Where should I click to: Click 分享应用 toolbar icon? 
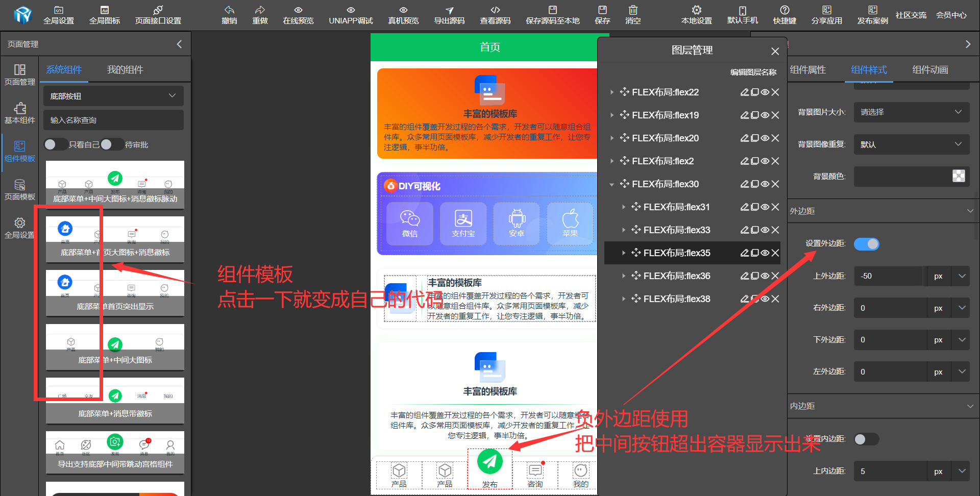[x=827, y=15]
